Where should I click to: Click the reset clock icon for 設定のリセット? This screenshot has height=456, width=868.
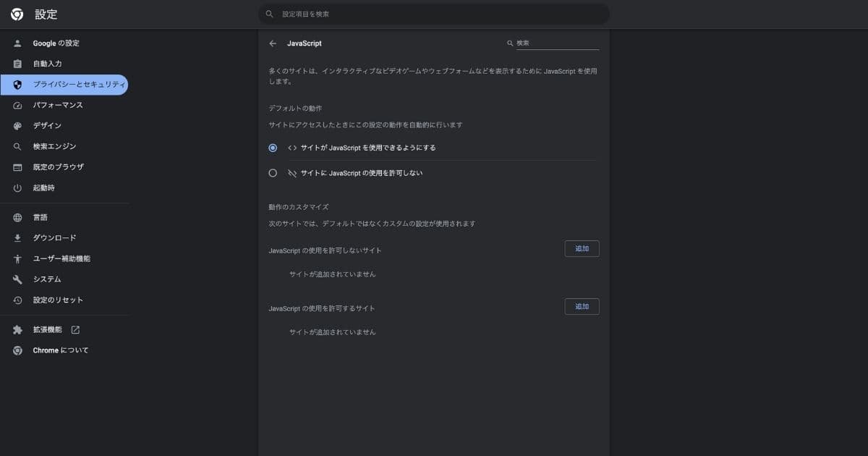17,300
